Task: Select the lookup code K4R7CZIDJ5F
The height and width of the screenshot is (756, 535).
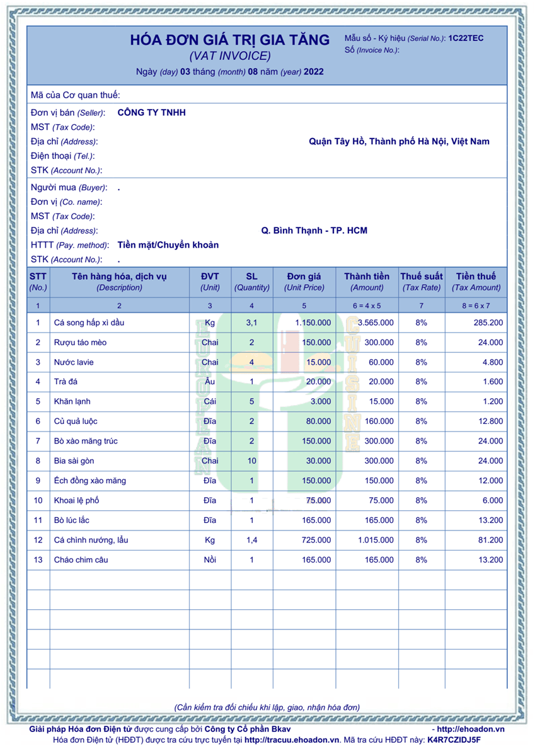Action: coord(454,740)
